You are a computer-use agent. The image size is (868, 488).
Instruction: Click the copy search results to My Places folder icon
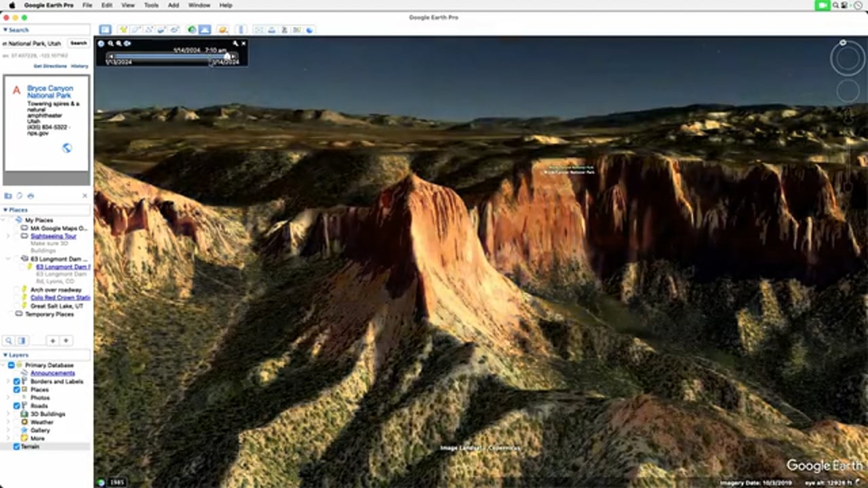pyautogui.click(x=8, y=196)
